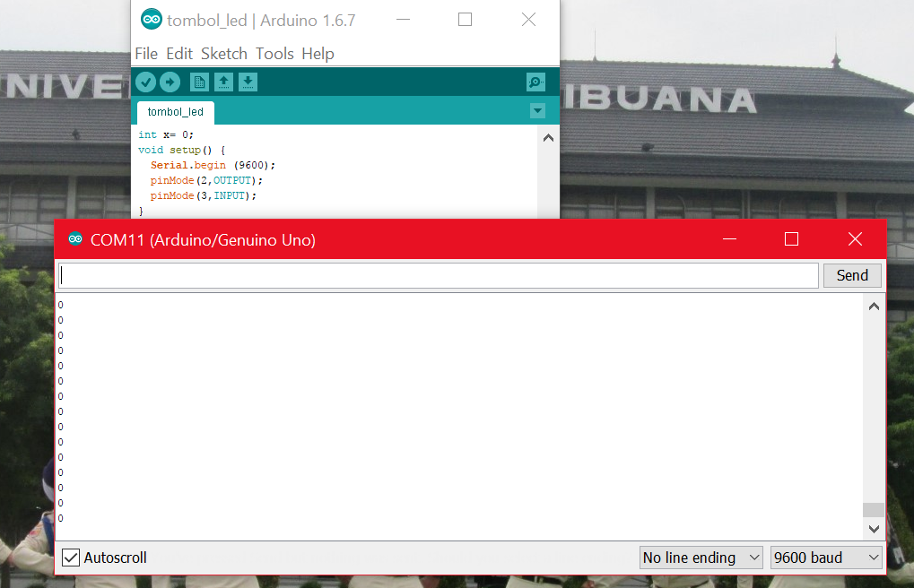
Task: Click the code line 'int x= 0;'
Action: [166, 134]
